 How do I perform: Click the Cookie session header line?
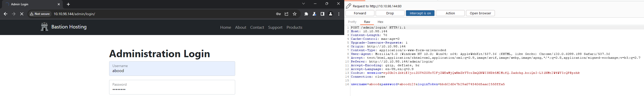[x=465, y=73]
